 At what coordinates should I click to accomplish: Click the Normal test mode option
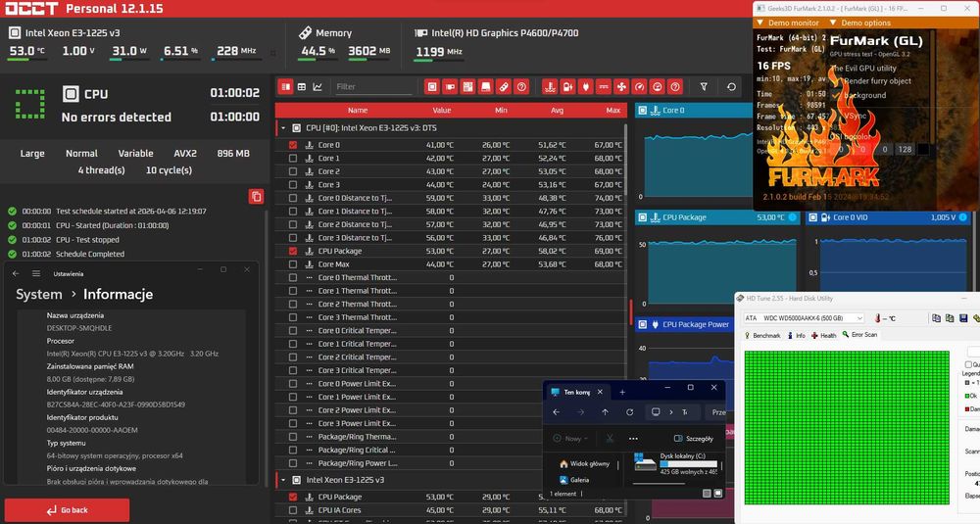pyautogui.click(x=81, y=154)
